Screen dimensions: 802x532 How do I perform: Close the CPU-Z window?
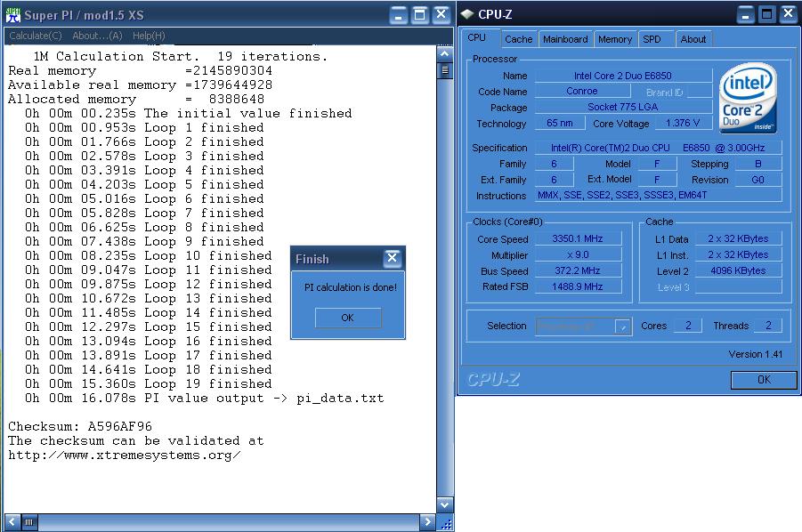[x=788, y=14]
